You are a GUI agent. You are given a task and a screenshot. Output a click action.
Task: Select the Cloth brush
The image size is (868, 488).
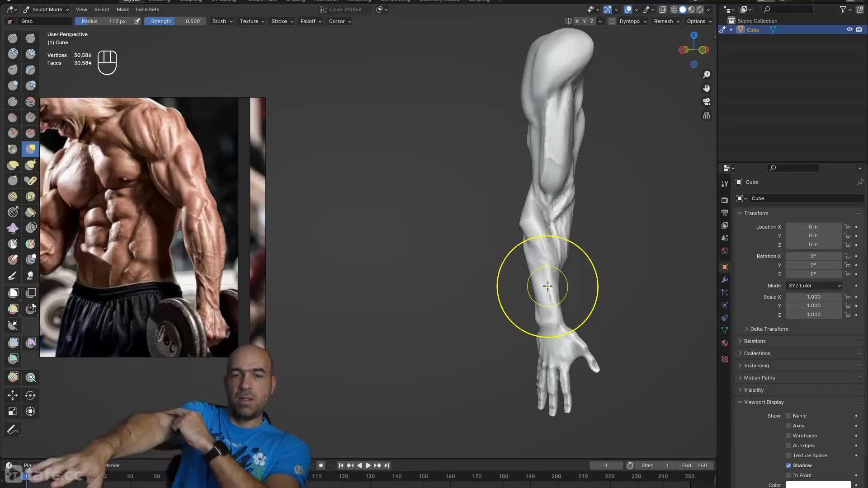point(13,228)
